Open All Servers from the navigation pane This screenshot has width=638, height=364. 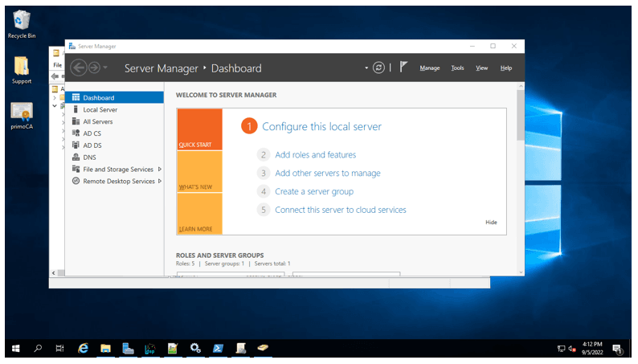point(97,121)
